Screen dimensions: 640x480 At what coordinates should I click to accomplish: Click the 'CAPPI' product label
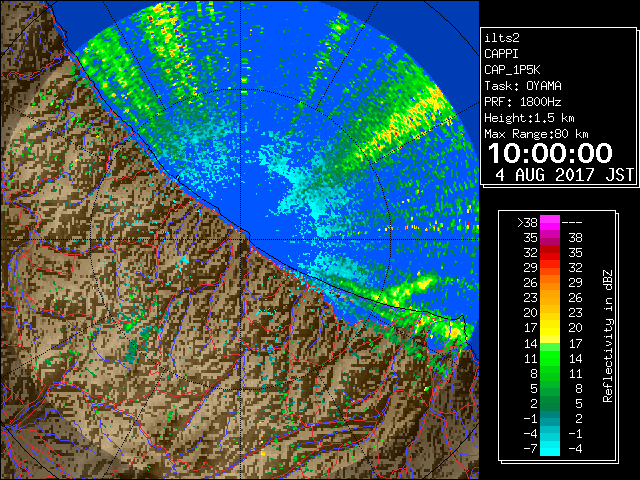coord(501,54)
